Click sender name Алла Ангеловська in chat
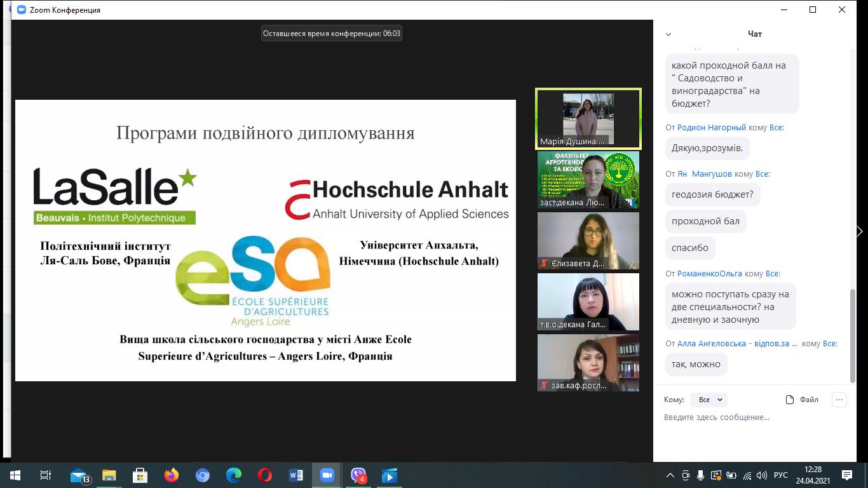The height and width of the screenshot is (488, 868). pyautogui.click(x=737, y=344)
